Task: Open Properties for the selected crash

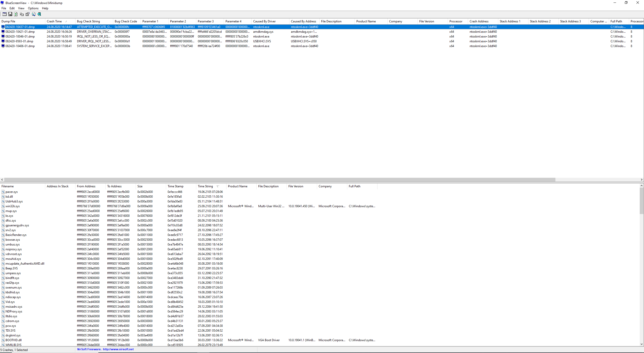Action: (27, 14)
